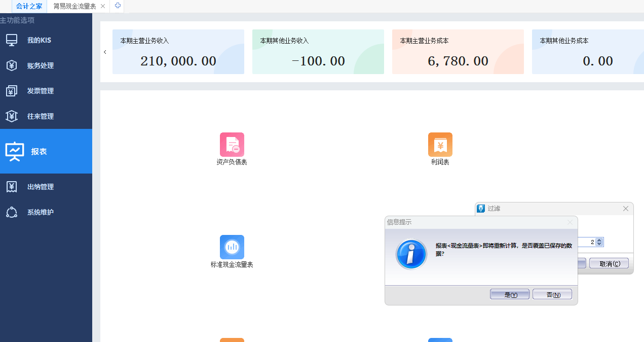
Task: Open 发票管理 in the sidebar
Action: click(x=40, y=91)
